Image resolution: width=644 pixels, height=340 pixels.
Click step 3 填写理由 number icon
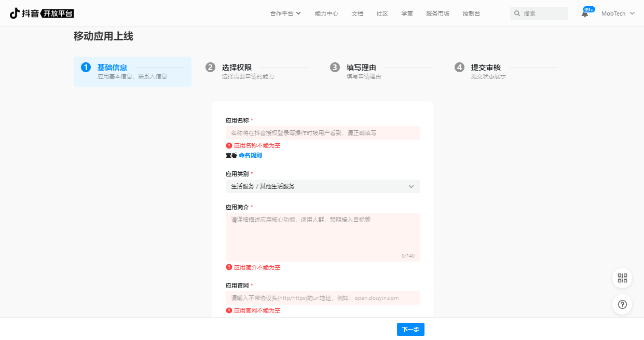point(335,67)
